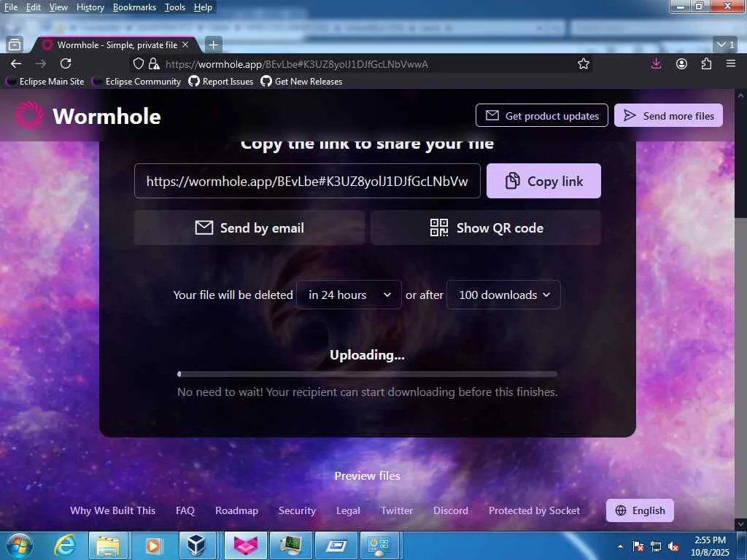747x560 pixels.
Task: Open the tracking protection shield icon
Action: click(138, 64)
